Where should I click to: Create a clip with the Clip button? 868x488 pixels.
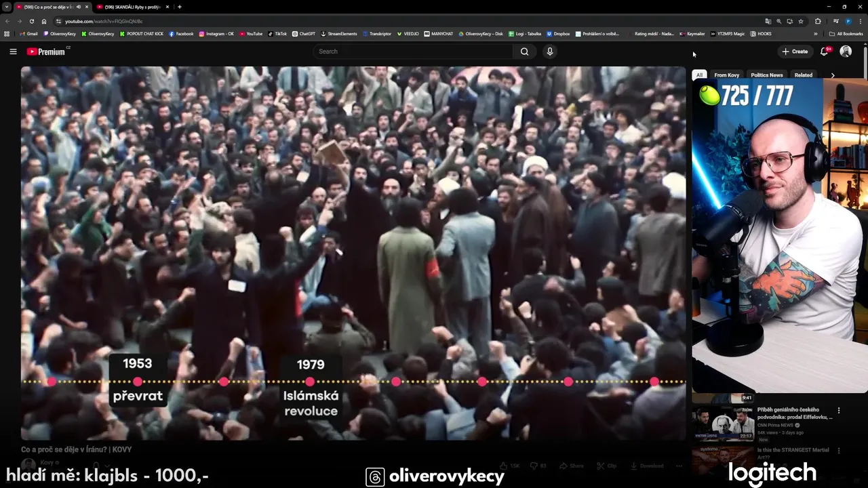coord(607,466)
